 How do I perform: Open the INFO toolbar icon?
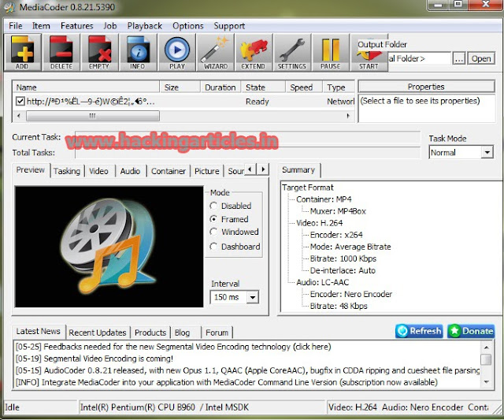pyautogui.click(x=138, y=52)
